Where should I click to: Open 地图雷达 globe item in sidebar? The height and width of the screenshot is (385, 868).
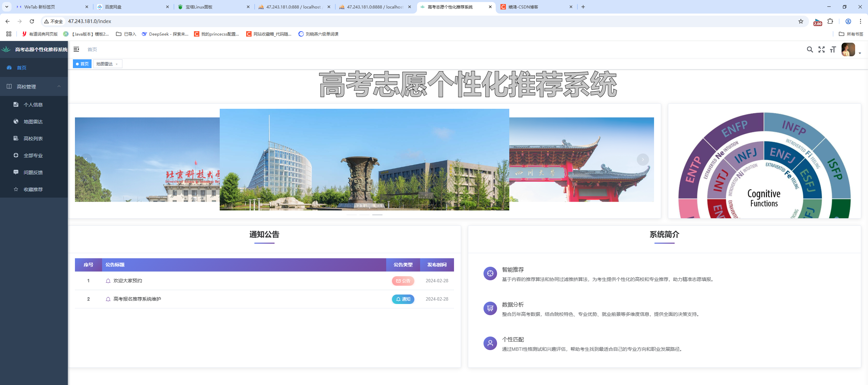tap(33, 122)
